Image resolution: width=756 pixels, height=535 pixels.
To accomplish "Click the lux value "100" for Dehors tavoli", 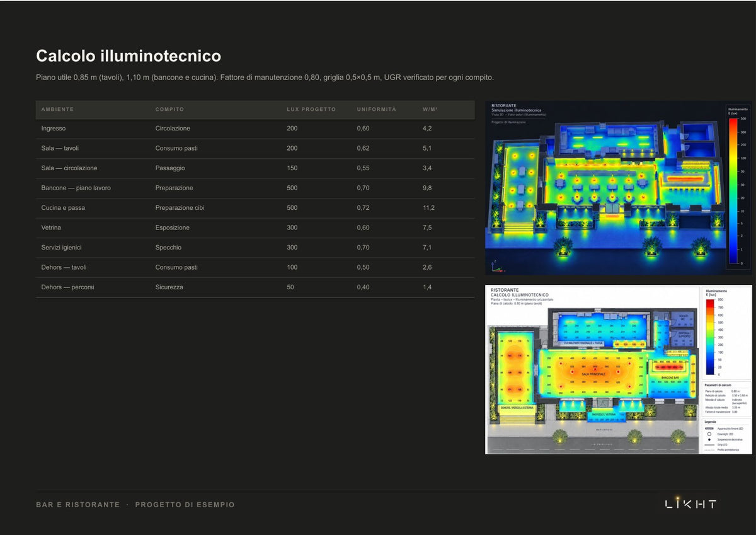I will pos(292,267).
